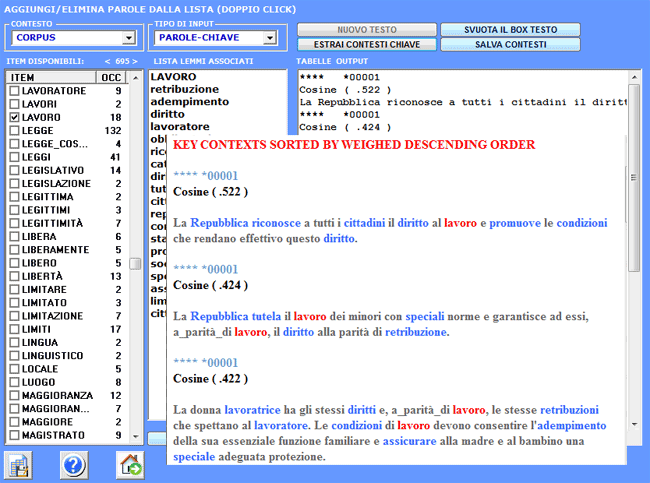Select 'lavoratore' in associated lemmas list
Screen dimensions: 650x483
click(179, 126)
